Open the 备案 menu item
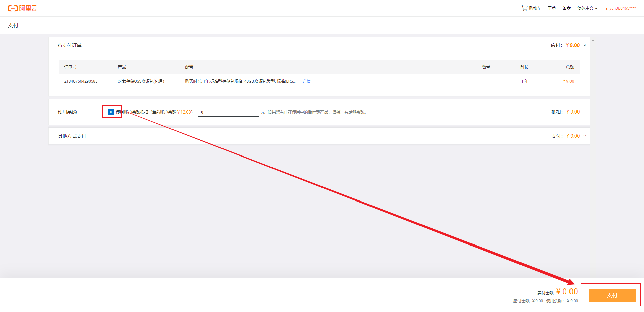 (566, 8)
